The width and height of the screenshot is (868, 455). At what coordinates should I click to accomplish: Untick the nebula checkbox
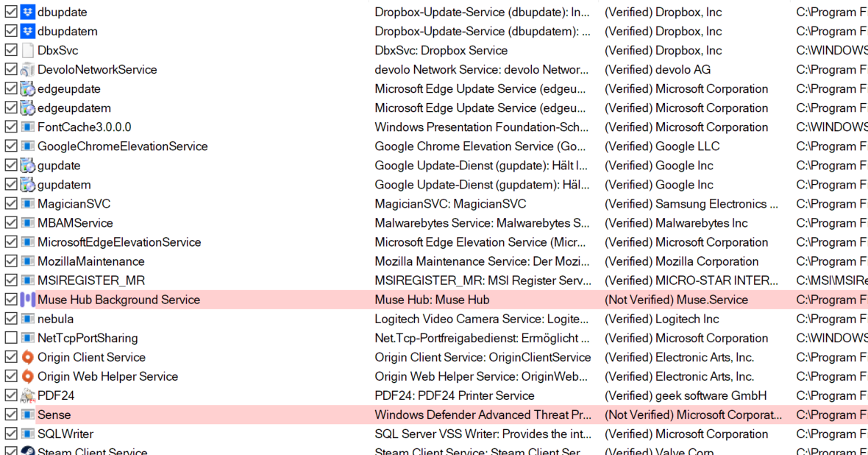tap(11, 320)
